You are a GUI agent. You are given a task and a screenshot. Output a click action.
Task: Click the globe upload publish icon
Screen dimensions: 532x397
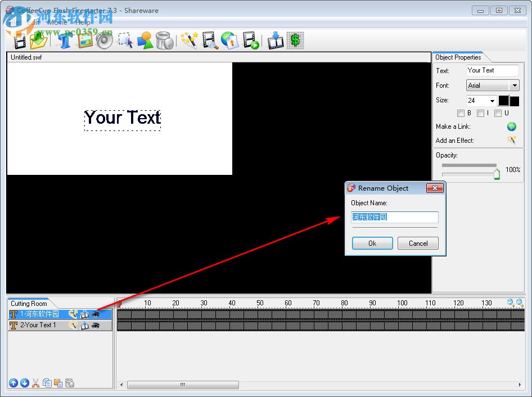[229, 40]
